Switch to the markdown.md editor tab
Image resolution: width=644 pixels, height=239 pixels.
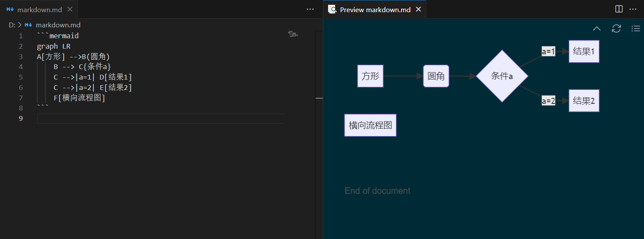pyautogui.click(x=39, y=10)
